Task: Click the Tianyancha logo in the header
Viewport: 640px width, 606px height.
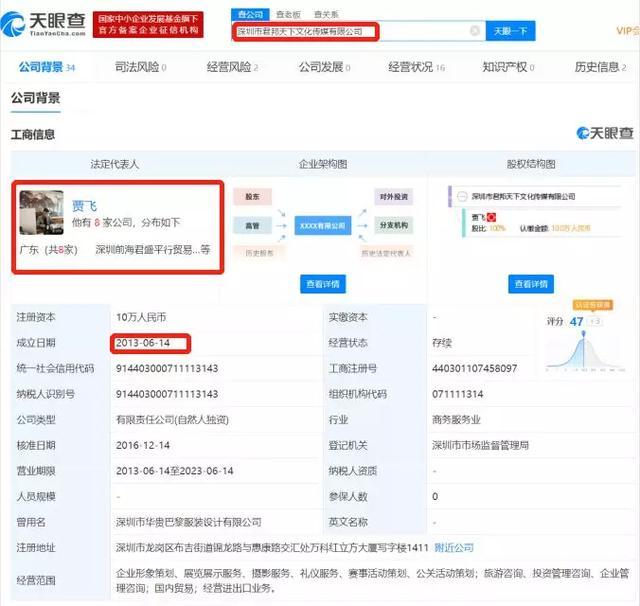Action: click(43, 24)
